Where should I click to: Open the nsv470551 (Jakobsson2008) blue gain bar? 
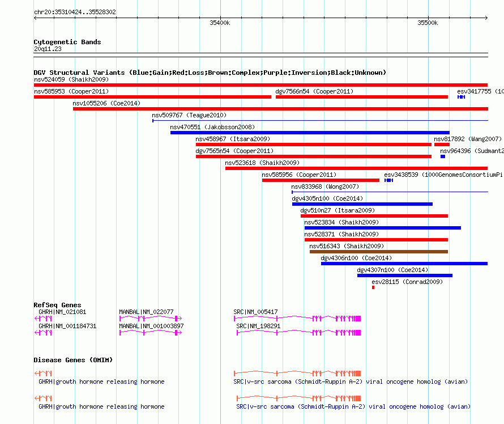[310, 133]
